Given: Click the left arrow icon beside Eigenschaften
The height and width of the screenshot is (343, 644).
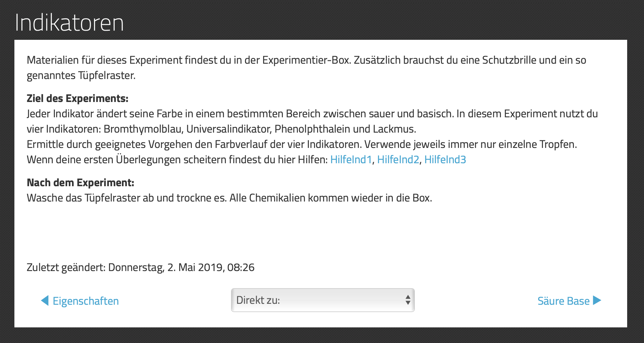Looking at the screenshot, I should point(45,300).
